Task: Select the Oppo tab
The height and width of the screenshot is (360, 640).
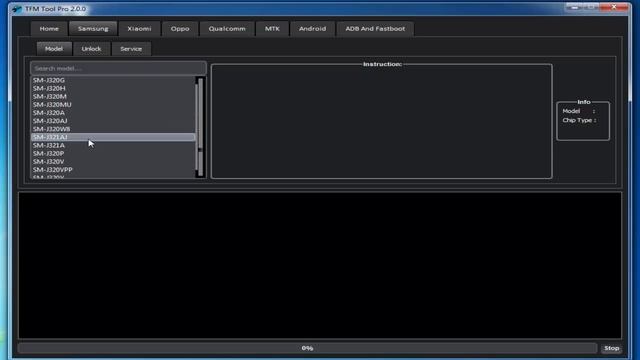Action: [180, 29]
